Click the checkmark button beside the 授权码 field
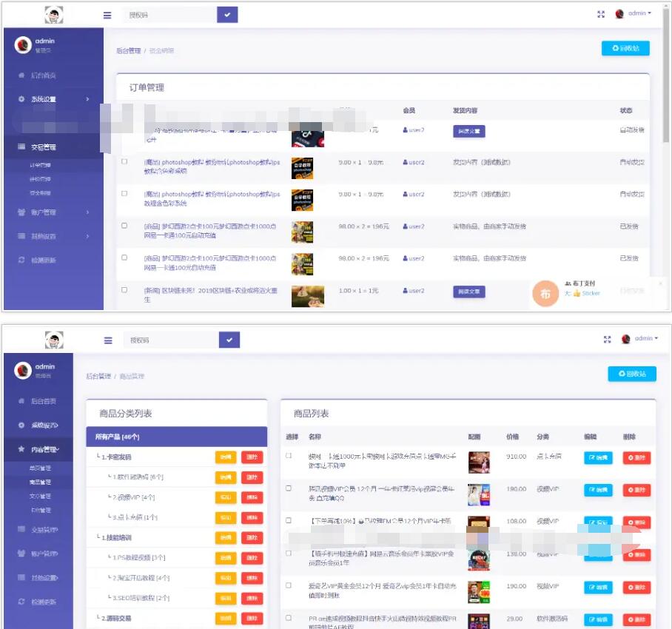672x629 pixels. 229,14
